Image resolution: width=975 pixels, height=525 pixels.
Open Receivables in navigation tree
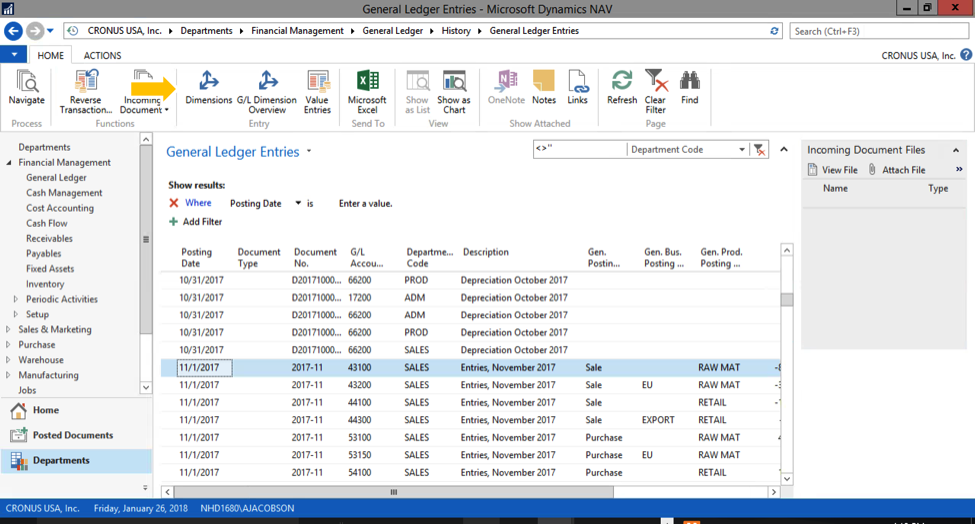tap(49, 238)
